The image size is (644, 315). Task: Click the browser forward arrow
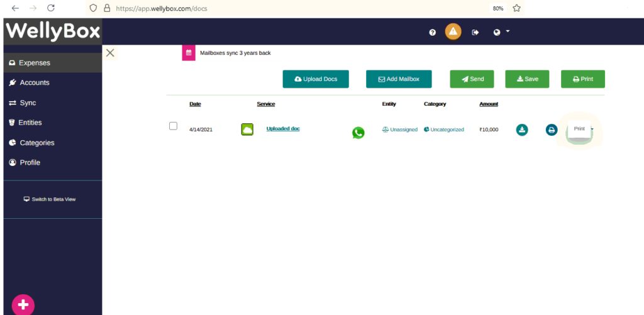click(33, 8)
